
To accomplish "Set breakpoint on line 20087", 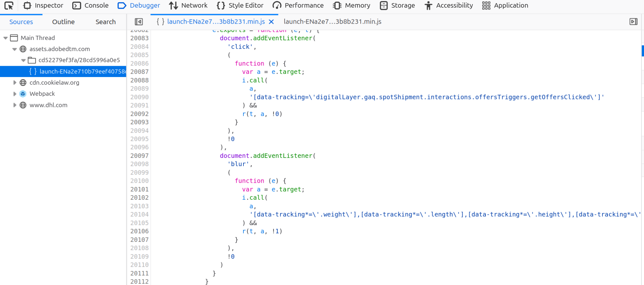I will pyautogui.click(x=139, y=72).
